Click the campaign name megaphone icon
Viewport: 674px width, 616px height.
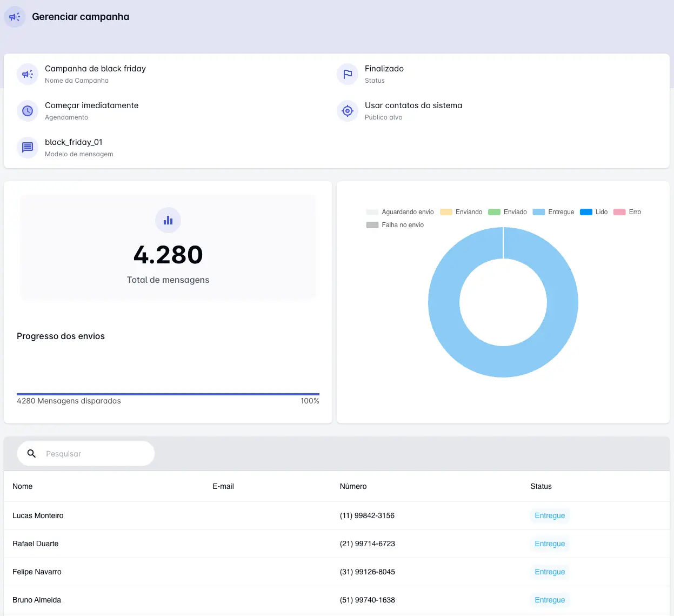(x=28, y=74)
